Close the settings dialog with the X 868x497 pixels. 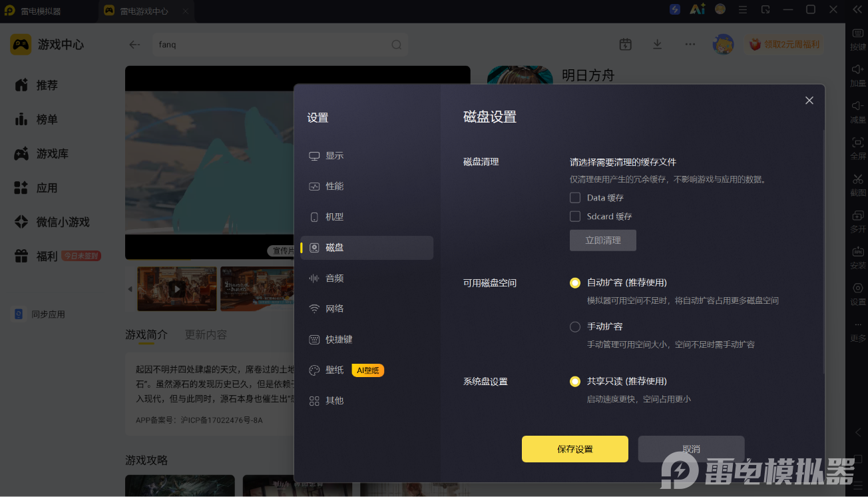(809, 100)
